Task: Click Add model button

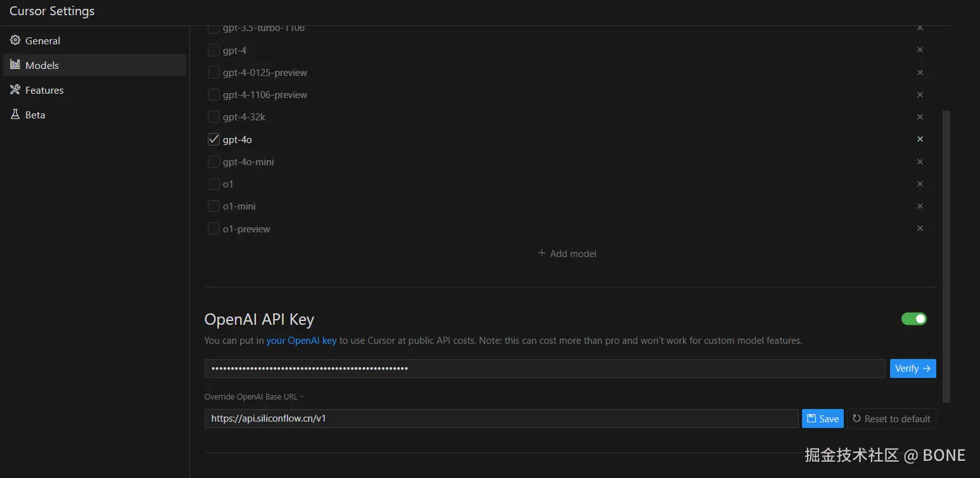Action: (x=567, y=253)
